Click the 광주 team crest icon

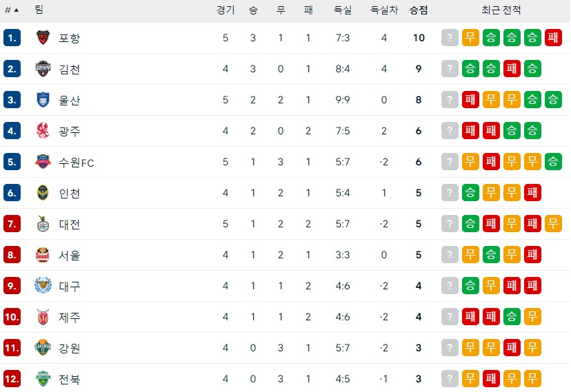43,131
